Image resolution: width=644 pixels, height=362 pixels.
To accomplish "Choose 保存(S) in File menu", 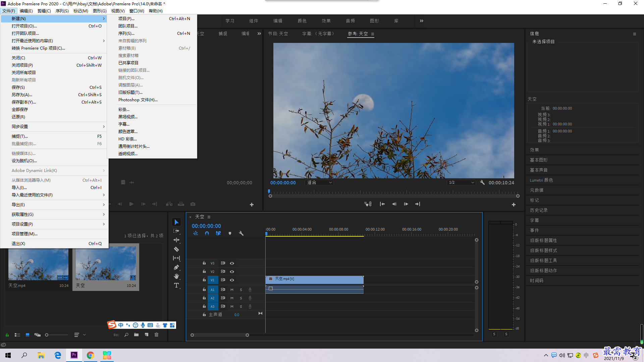I will coord(54,87).
